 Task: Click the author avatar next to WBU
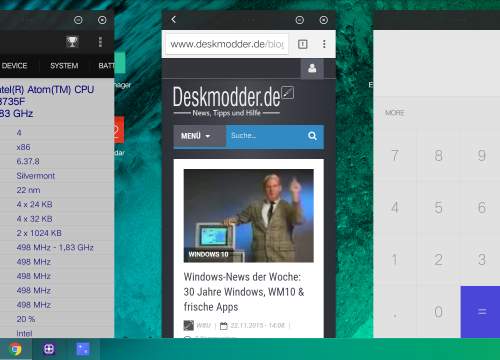pyautogui.click(x=189, y=325)
